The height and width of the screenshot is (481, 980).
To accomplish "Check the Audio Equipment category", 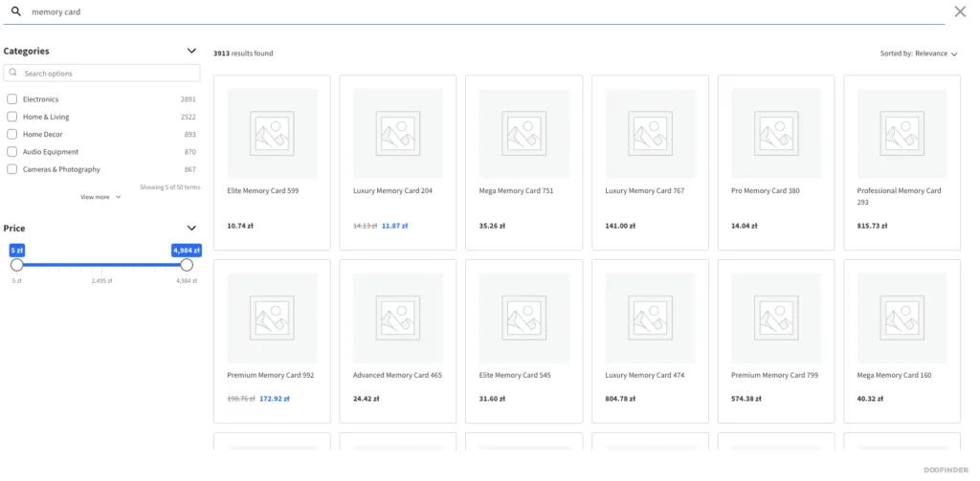I will [11, 152].
